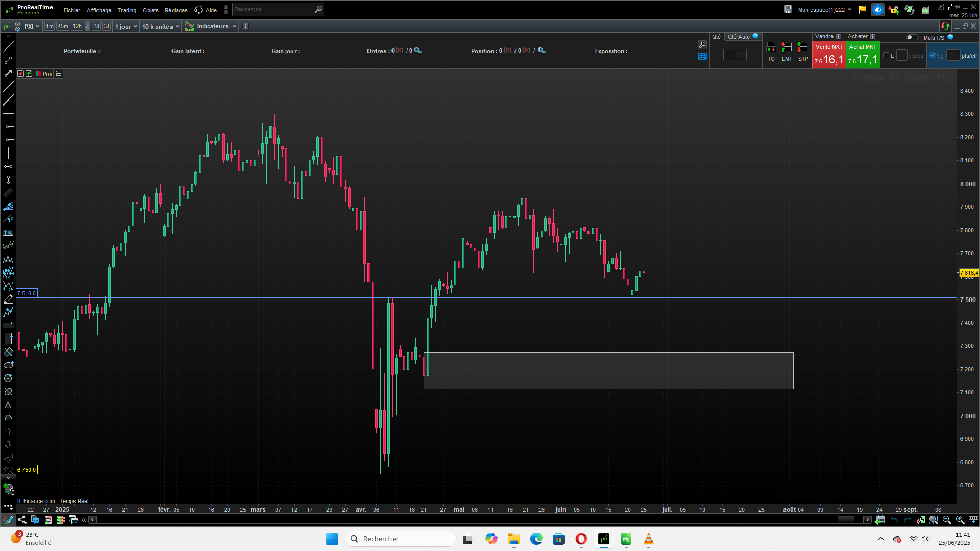
Task: Click the blue keyboard shortcuts icon
Action: pyautogui.click(x=702, y=57)
